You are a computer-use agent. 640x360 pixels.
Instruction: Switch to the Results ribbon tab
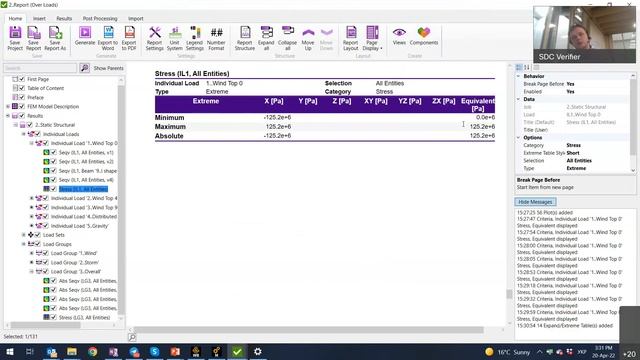coord(64,18)
